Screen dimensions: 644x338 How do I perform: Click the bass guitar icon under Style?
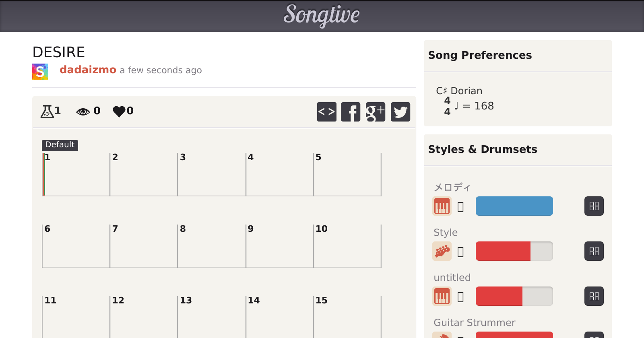coord(442,251)
